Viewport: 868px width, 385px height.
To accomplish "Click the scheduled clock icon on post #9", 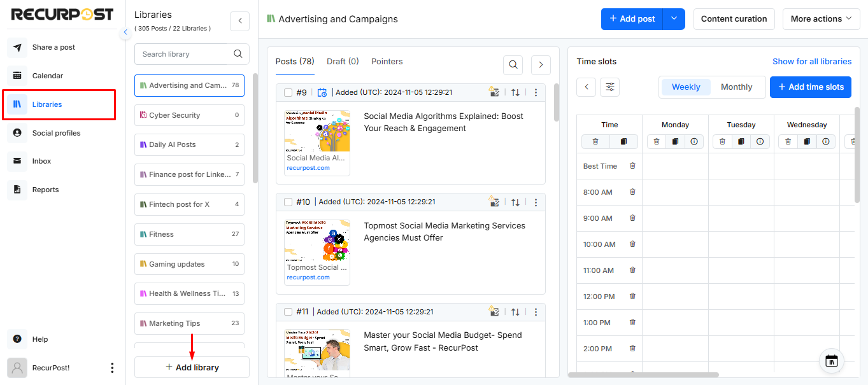I will click(x=322, y=92).
